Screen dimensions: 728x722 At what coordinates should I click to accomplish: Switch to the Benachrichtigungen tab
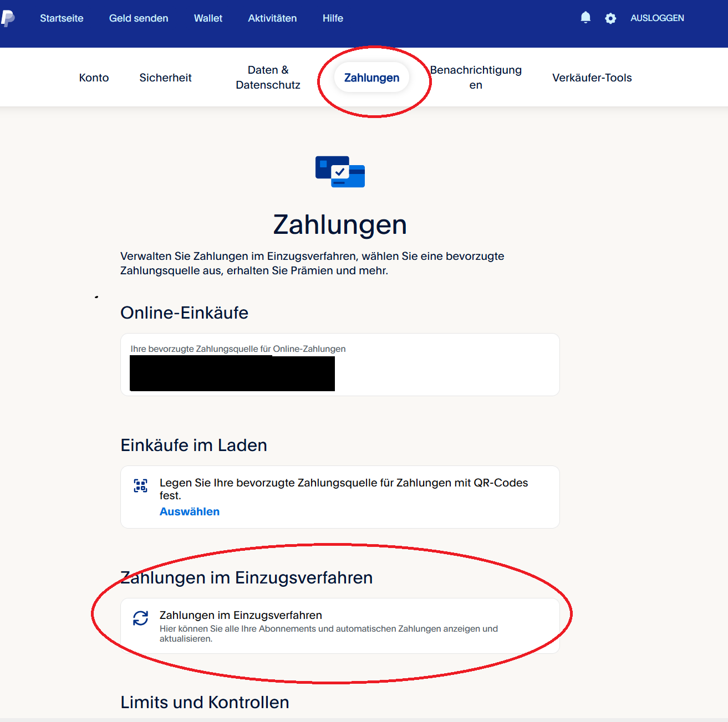pos(476,78)
